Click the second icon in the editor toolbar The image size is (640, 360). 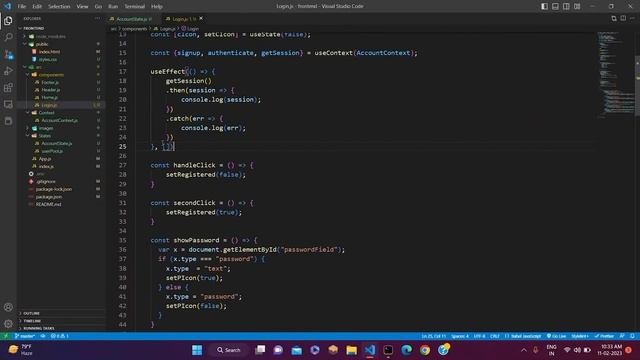623,18
